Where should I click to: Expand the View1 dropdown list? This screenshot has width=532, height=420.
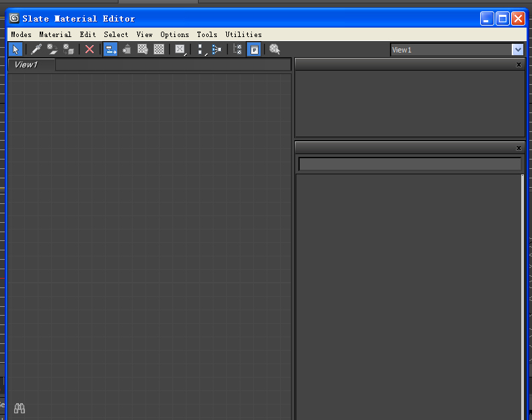click(518, 50)
